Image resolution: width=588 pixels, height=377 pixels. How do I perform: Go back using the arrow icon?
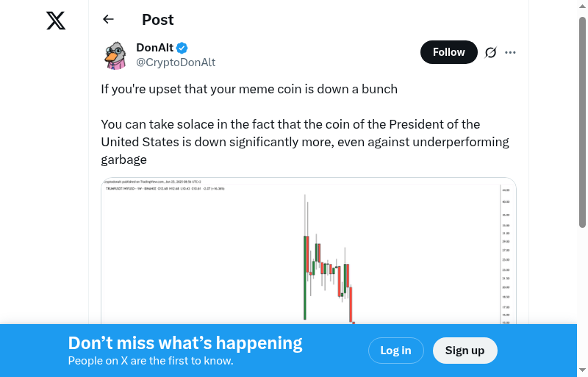[x=109, y=20]
